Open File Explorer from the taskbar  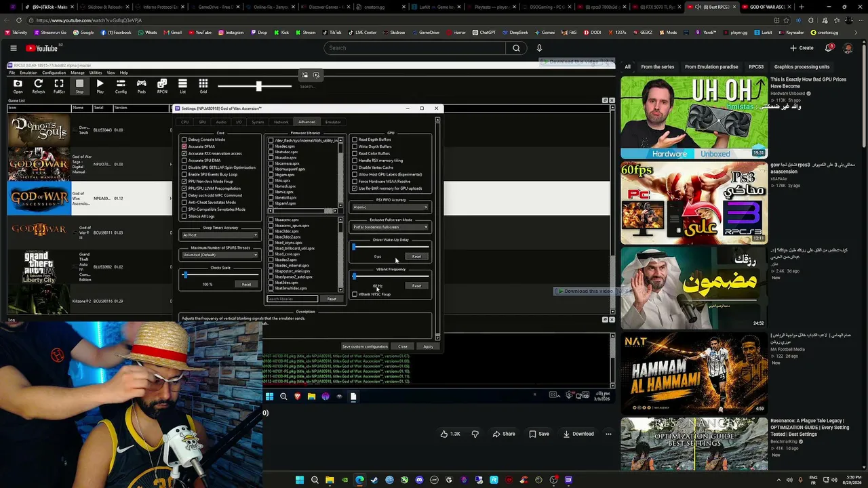tap(330, 480)
